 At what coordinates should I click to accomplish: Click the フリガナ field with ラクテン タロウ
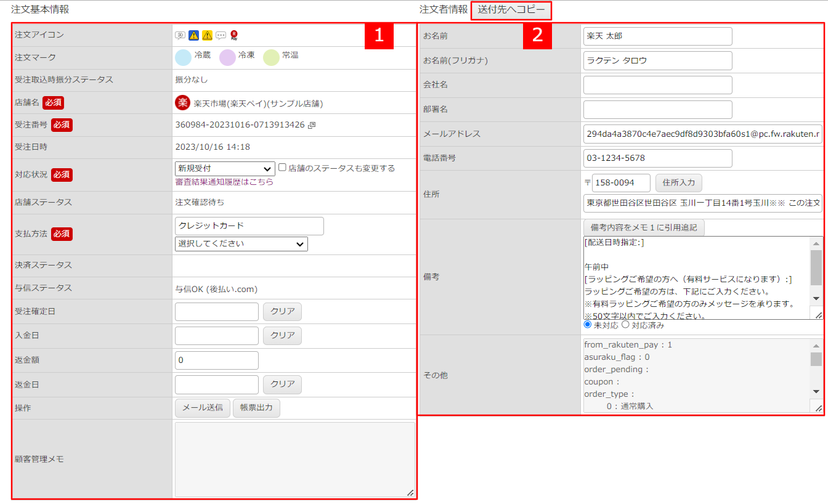click(x=658, y=61)
